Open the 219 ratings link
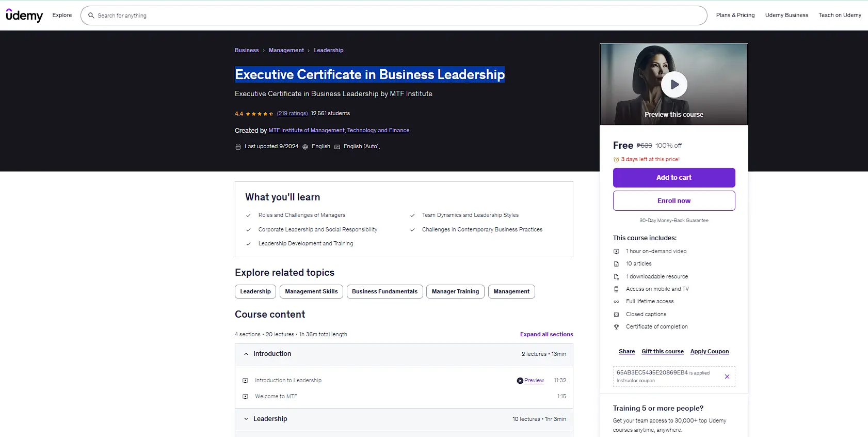 pos(292,114)
